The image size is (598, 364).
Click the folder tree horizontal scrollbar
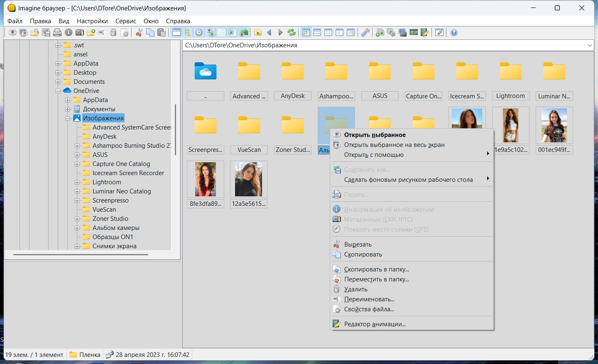(81, 254)
